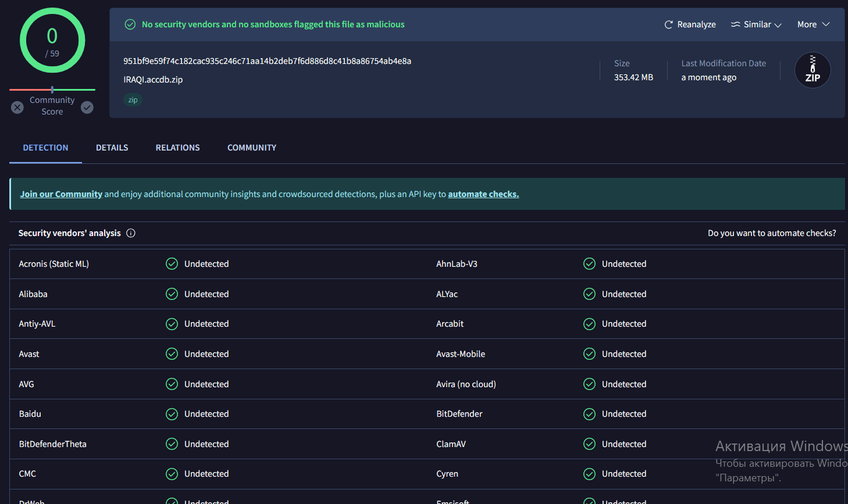Reanalyze the IRAQI.accdb.zip file
The image size is (848, 504).
[690, 24]
